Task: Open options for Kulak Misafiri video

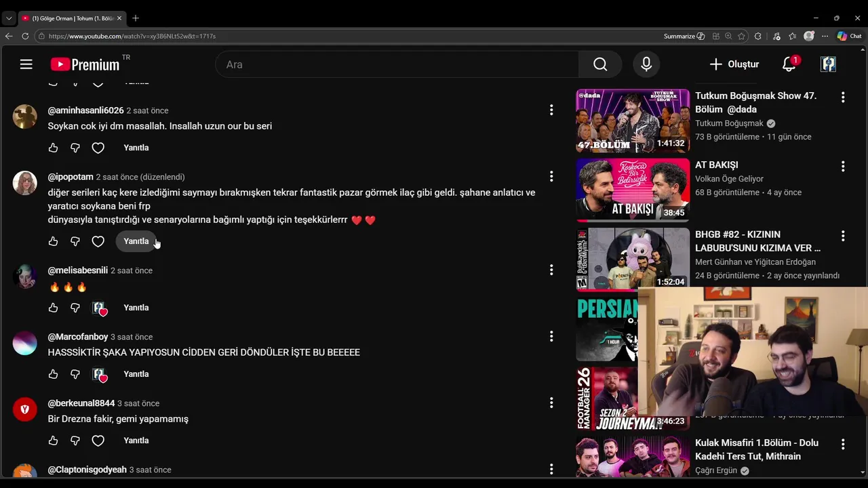Action: 843,445
